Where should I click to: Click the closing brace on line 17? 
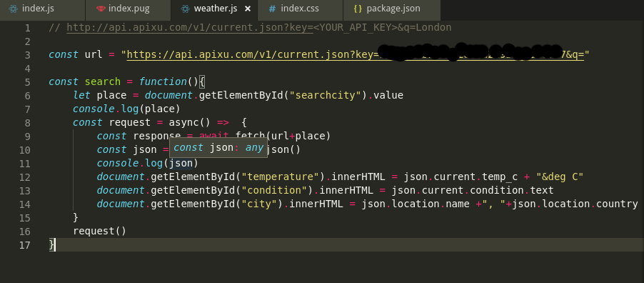[x=51, y=244]
